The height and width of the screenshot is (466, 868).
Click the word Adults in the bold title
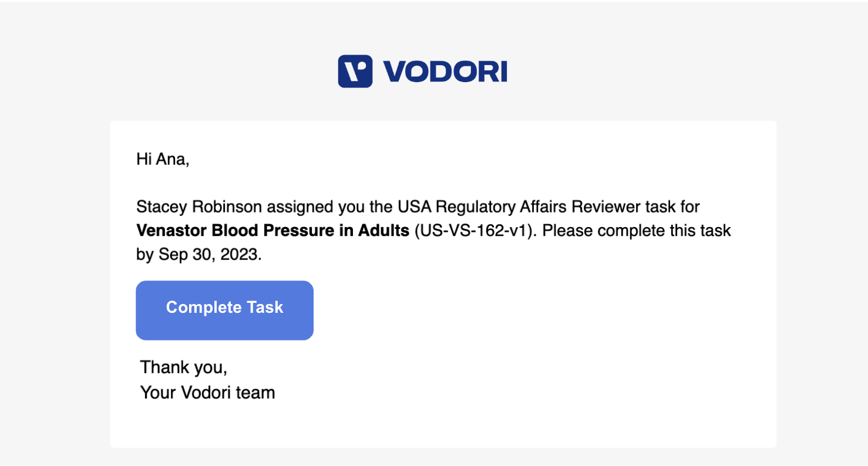point(383,231)
